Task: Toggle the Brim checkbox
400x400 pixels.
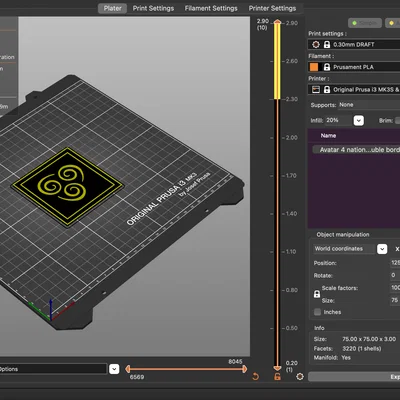Action: click(397, 120)
